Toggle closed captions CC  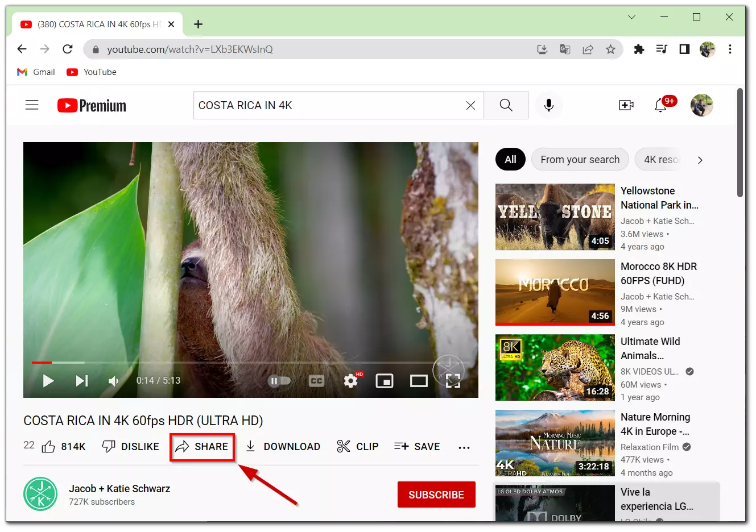coord(317,381)
